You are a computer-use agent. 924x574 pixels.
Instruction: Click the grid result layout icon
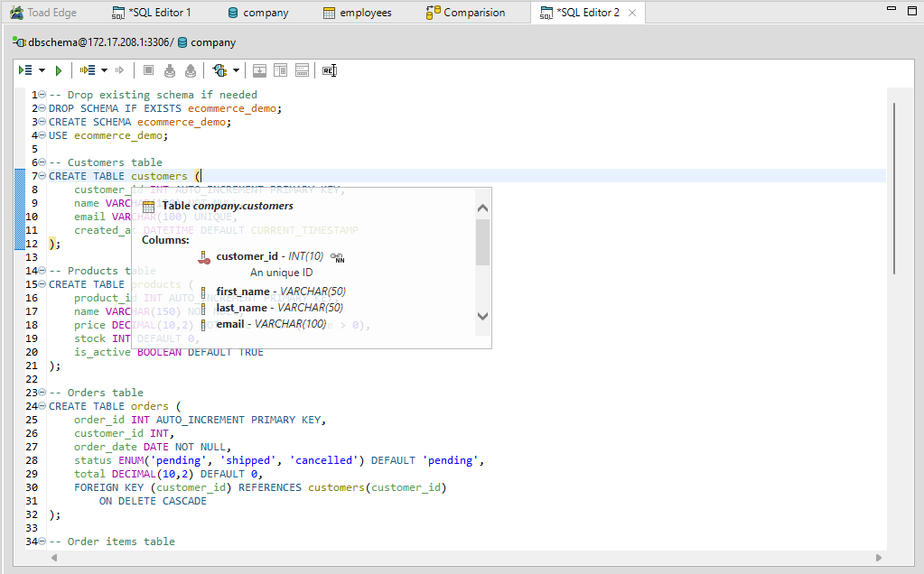(281, 70)
